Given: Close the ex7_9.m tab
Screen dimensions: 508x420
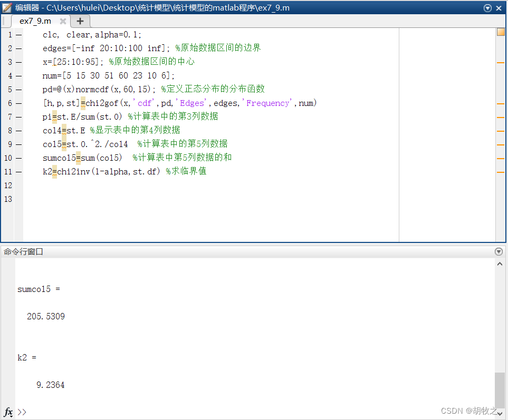Looking at the screenshot, I should click(63, 22).
